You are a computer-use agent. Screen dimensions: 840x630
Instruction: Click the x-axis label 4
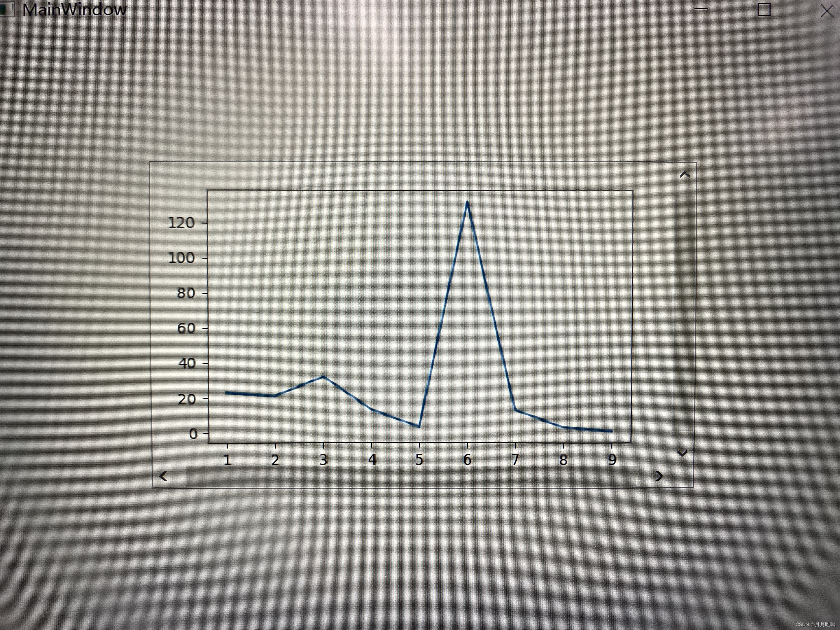[372, 460]
